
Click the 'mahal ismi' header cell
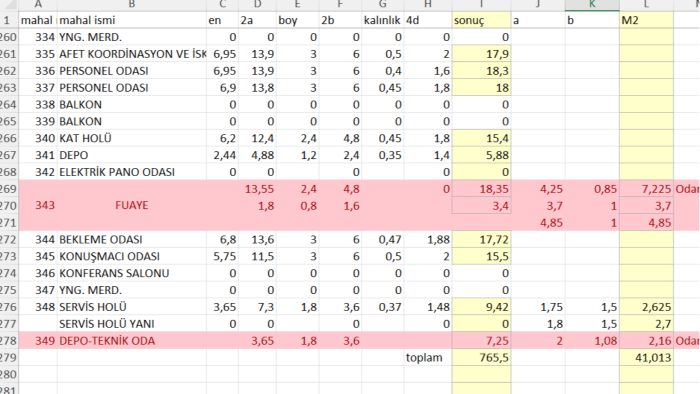point(132,20)
